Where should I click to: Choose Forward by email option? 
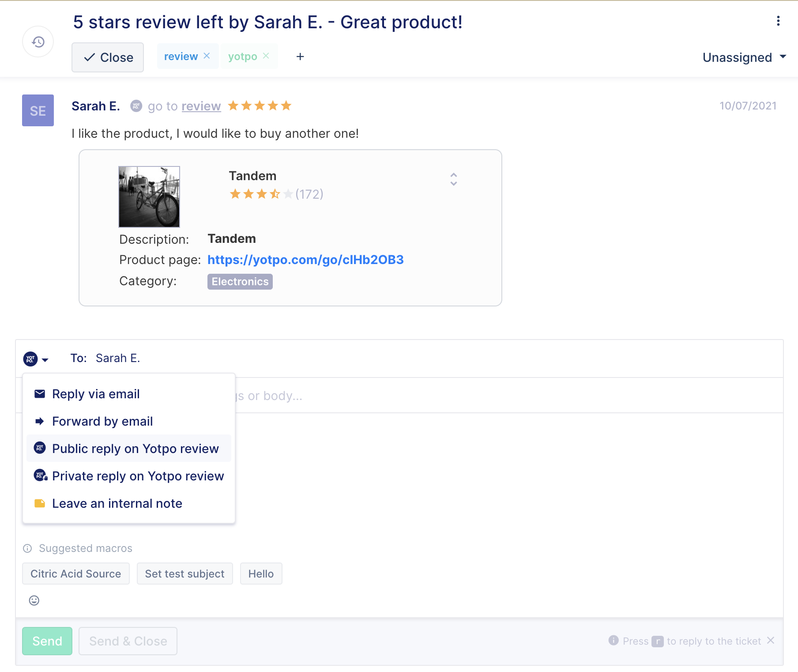128,421
